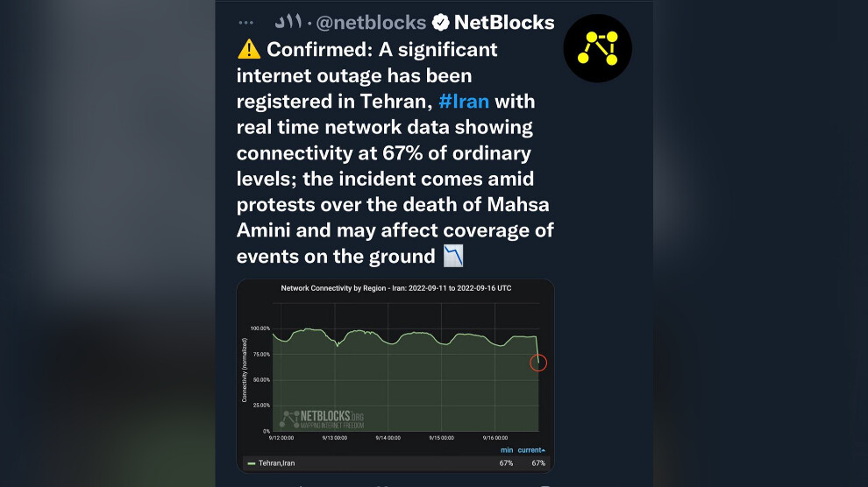The image size is (868, 487).
Task: Click the red circle marker on the graph
Action: coord(538,362)
